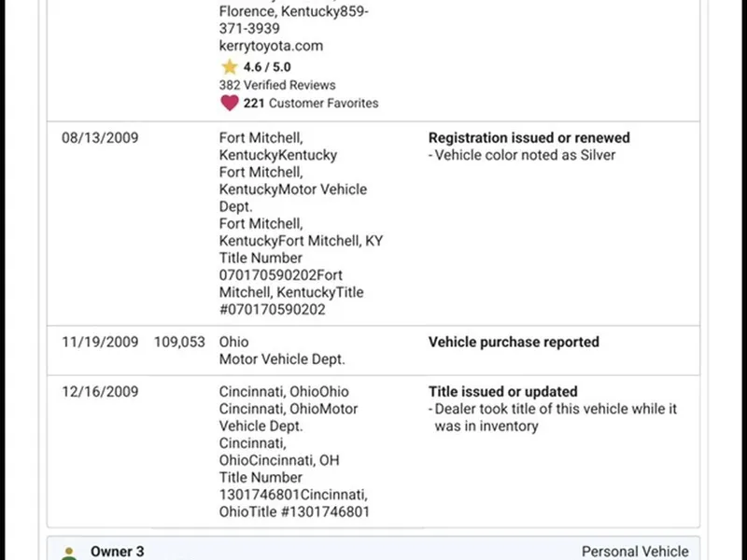
Task: Click the Ohio Motor Vehicle Dept. source
Action: click(281, 351)
